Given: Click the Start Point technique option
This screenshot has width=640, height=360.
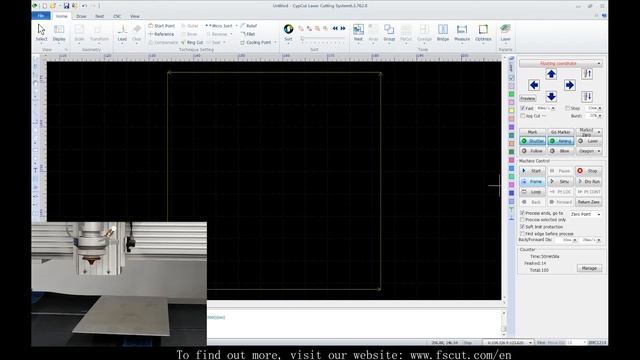Looking at the screenshot, I should (162, 26).
